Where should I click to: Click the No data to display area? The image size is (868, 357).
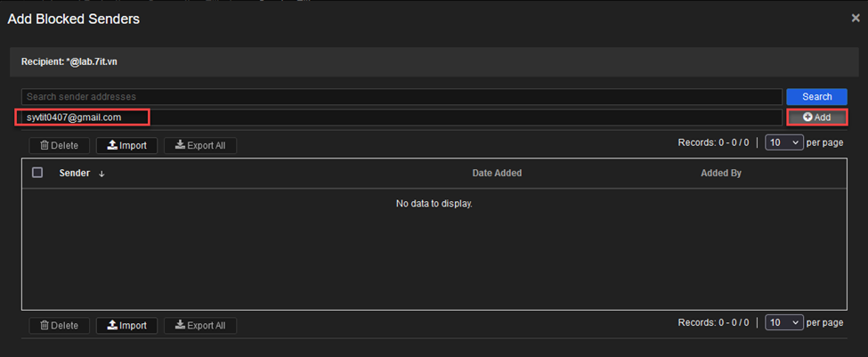(x=434, y=204)
